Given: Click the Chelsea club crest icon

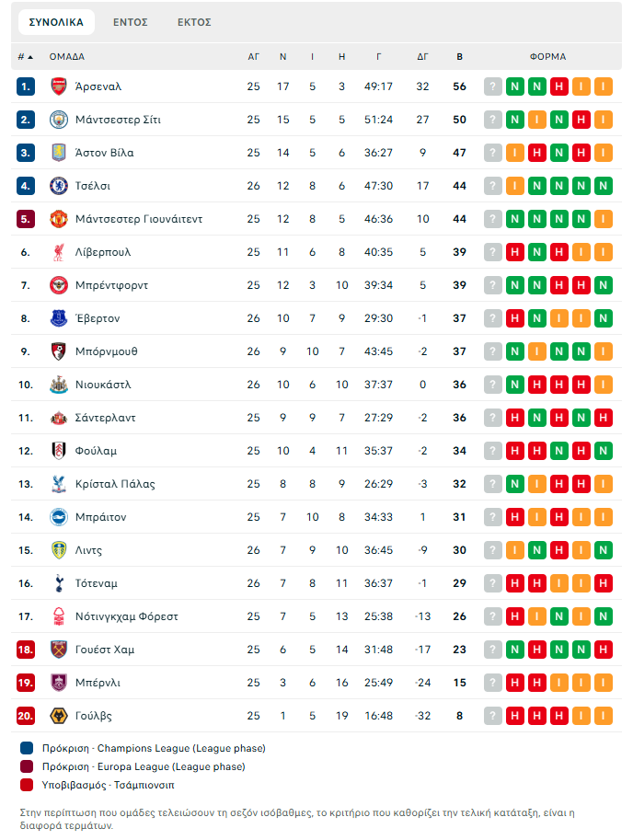Looking at the screenshot, I should point(59,186).
